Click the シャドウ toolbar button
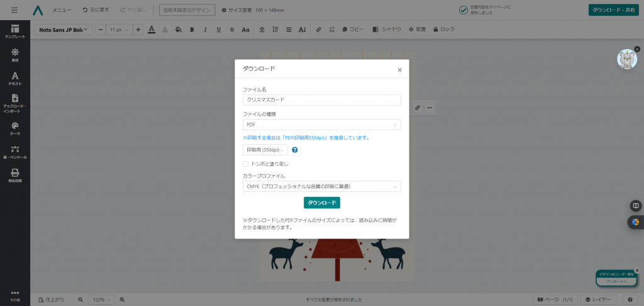The width and height of the screenshot is (644, 306). pos(387,30)
